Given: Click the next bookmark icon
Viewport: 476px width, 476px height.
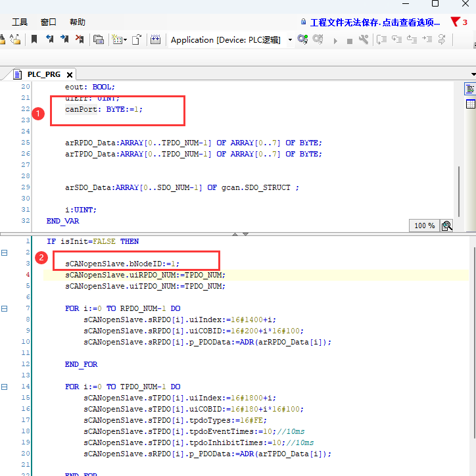Looking at the screenshot, I should coord(64,39).
